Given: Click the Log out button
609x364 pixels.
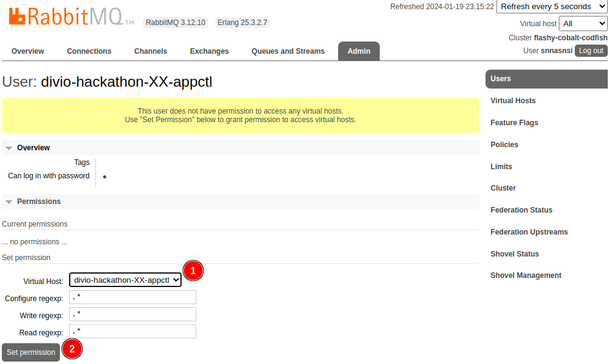Looking at the screenshot, I should [591, 50].
